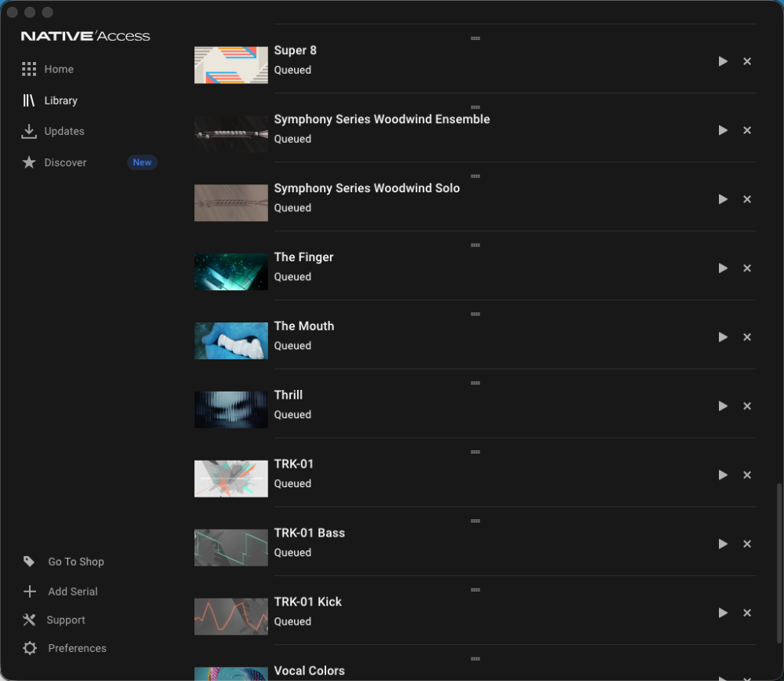Click the Library books icon
Viewport: 784px width, 681px height.
coord(28,100)
